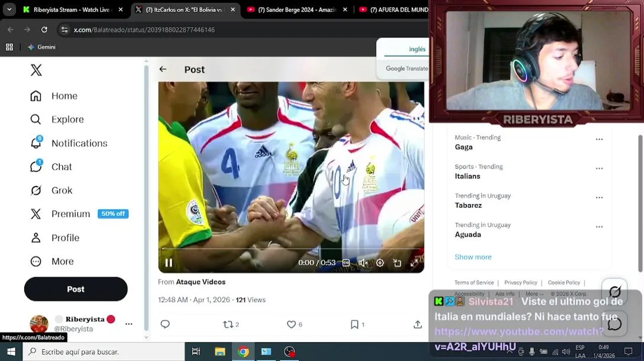Image resolution: width=644 pixels, height=361 pixels.
Task: Enable picture-in-picture for the video
Action: [x=397, y=263]
